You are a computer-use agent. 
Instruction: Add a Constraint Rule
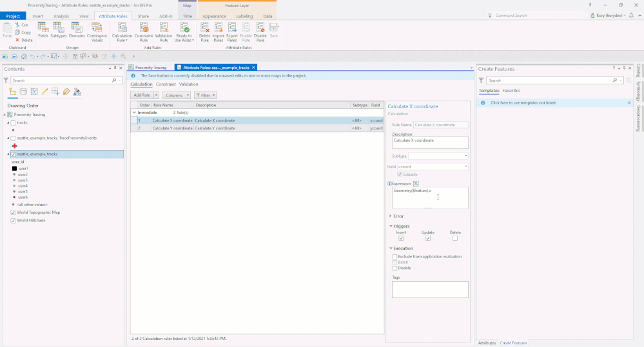point(144,32)
